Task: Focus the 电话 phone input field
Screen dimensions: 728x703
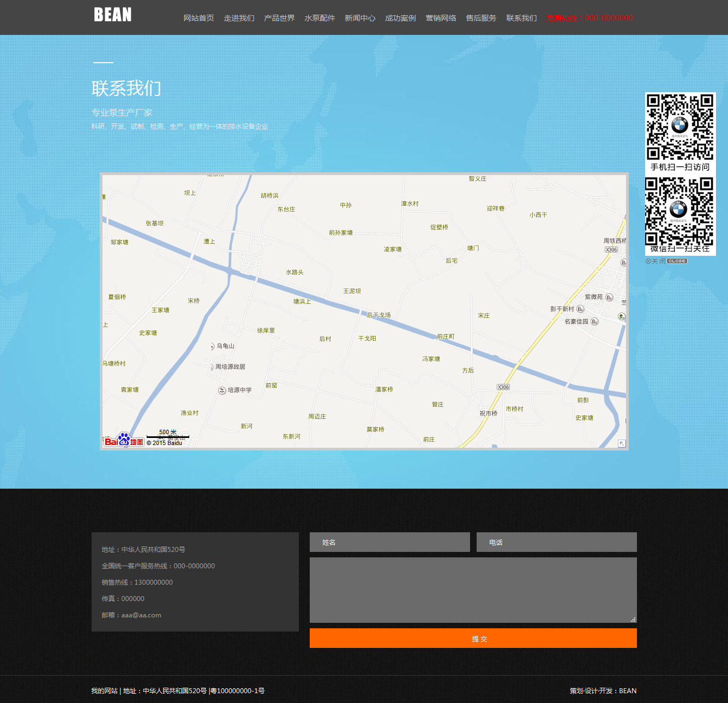Action: pyautogui.click(x=556, y=542)
